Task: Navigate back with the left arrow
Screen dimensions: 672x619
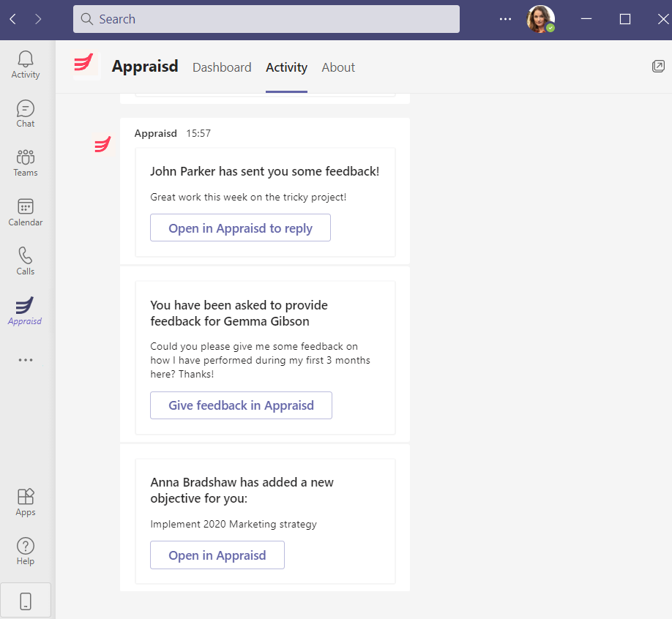Action: [13, 19]
